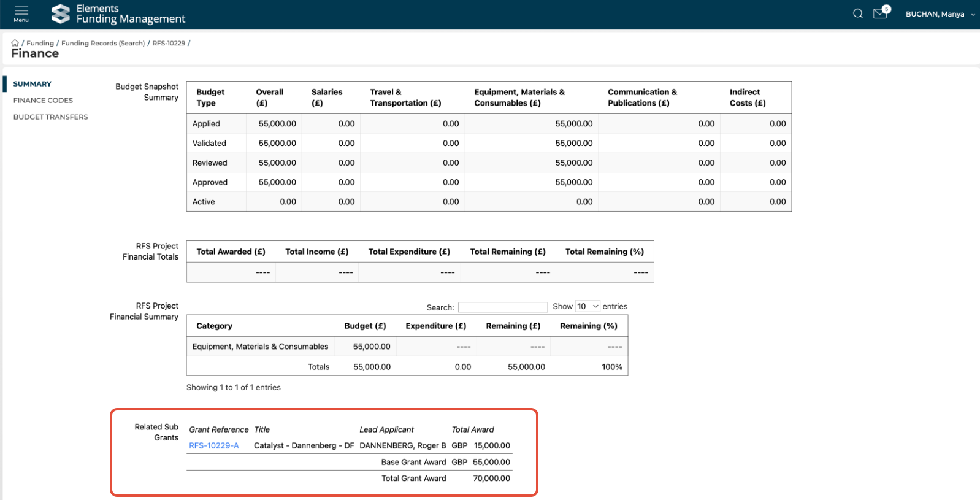Go to the BUDGET TRANSFERS tab
The height and width of the screenshot is (500, 980).
50,117
